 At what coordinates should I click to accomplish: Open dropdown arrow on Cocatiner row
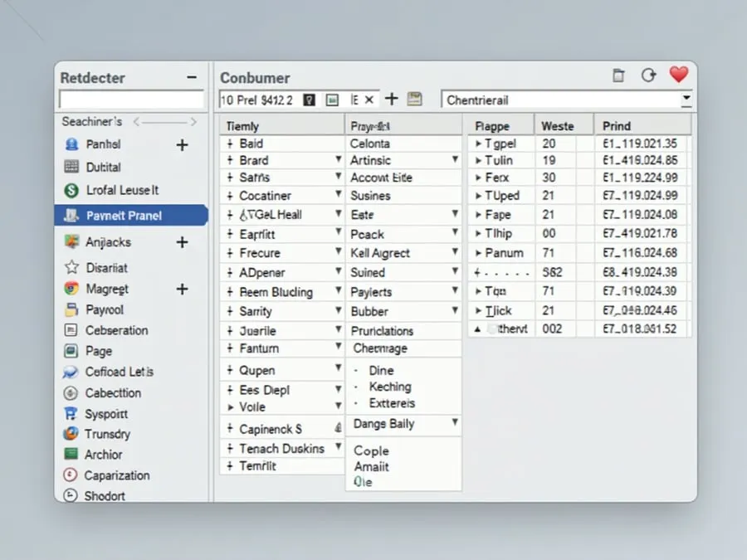tap(339, 194)
